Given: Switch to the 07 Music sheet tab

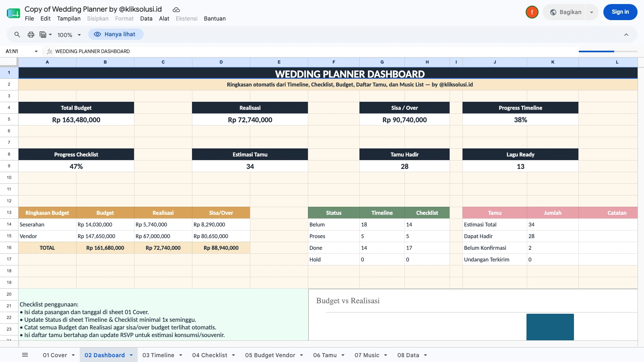Looking at the screenshot, I should (x=367, y=355).
